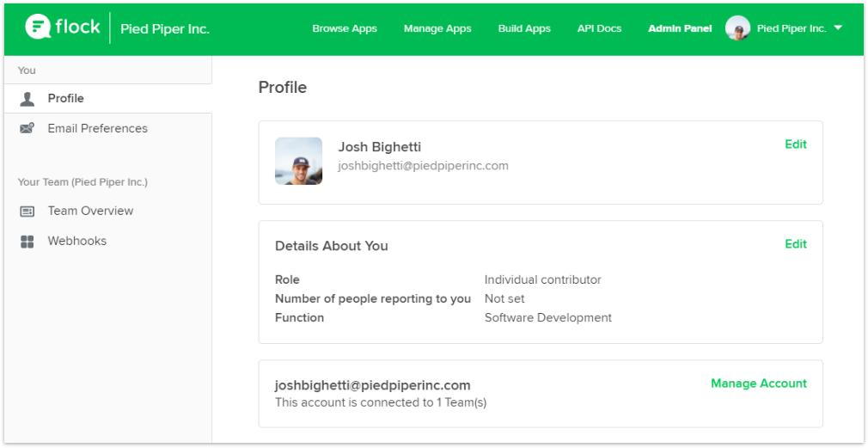The width and height of the screenshot is (868, 448).
Task: Go to Build Apps in top navigation
Action: click(524, 28)
